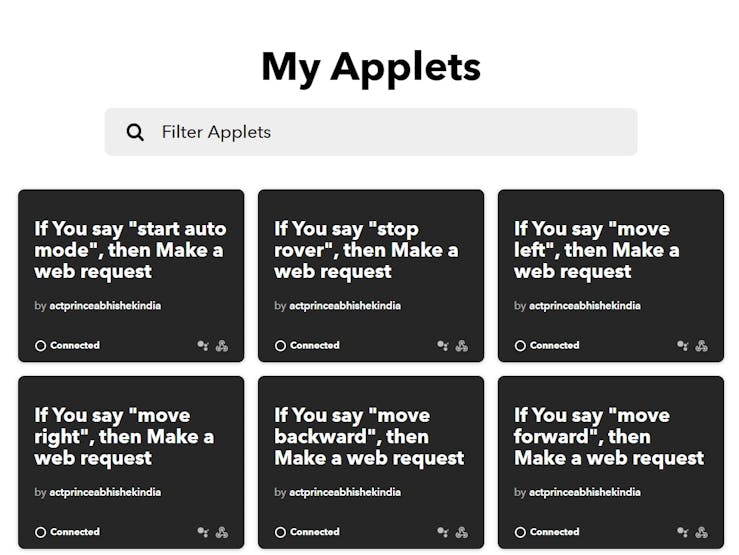This screenshot has height=555, width=739.
Task: Toggle Connected status on "move backward" applet
Action: pyautogui.click(x=308, y=532)
